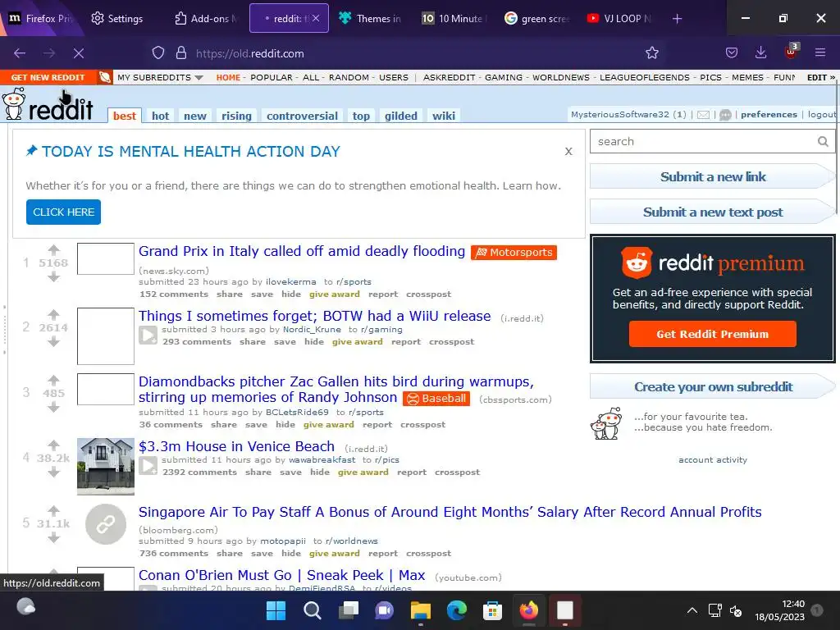Open the MY SUBREDDITS dropdown
The image size is (840, 630).
pos(160,78)
